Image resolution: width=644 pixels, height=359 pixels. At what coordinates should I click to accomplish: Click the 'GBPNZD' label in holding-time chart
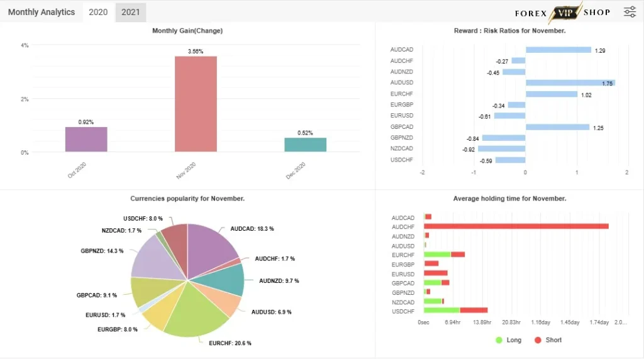point(403,293)
